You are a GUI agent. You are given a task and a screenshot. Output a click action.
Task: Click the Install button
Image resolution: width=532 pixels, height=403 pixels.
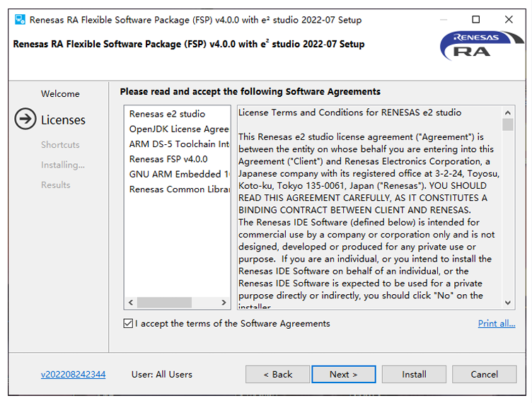414,374
